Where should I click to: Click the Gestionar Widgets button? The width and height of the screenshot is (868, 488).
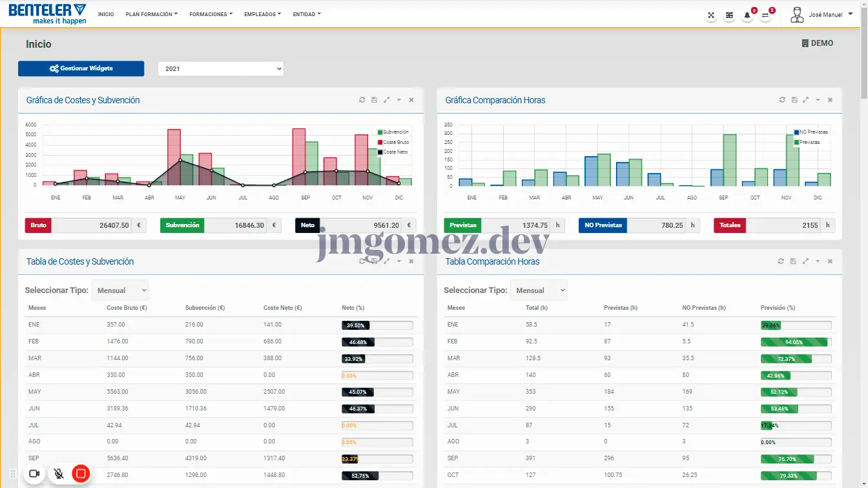[x=81, y=68]
